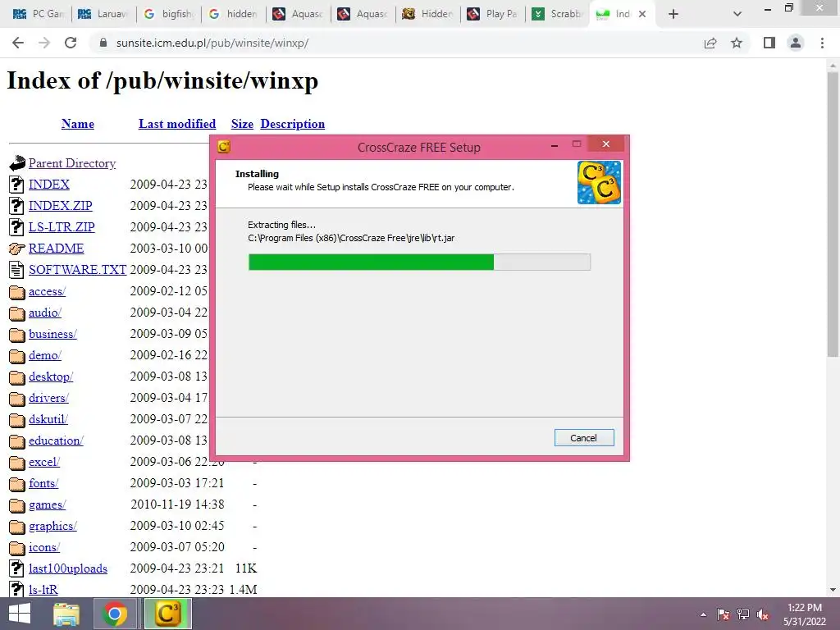Image resolution: width=840 pixels, height=630 pixels.
Task: Reload the current page
Action: pyautogui.click(x=71, y=43)
